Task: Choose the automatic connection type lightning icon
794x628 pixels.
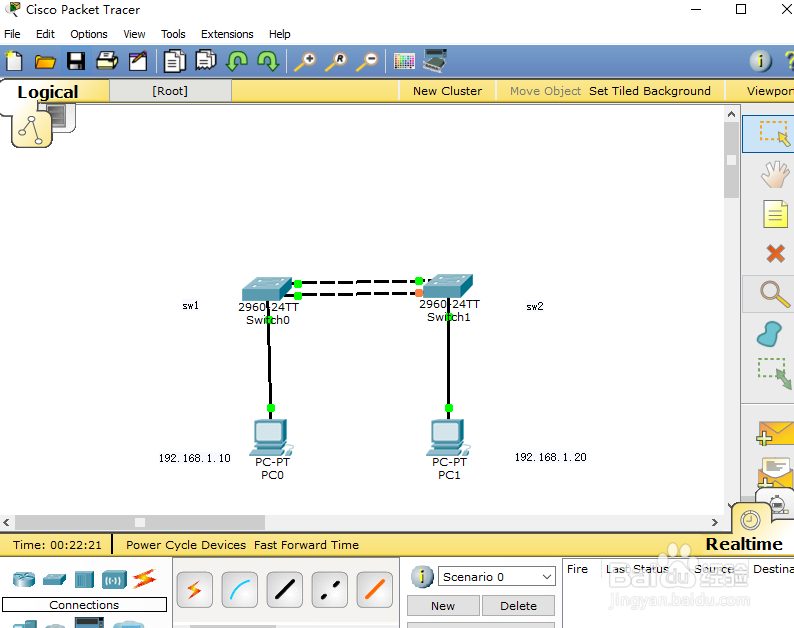Action: click(194, 590)
